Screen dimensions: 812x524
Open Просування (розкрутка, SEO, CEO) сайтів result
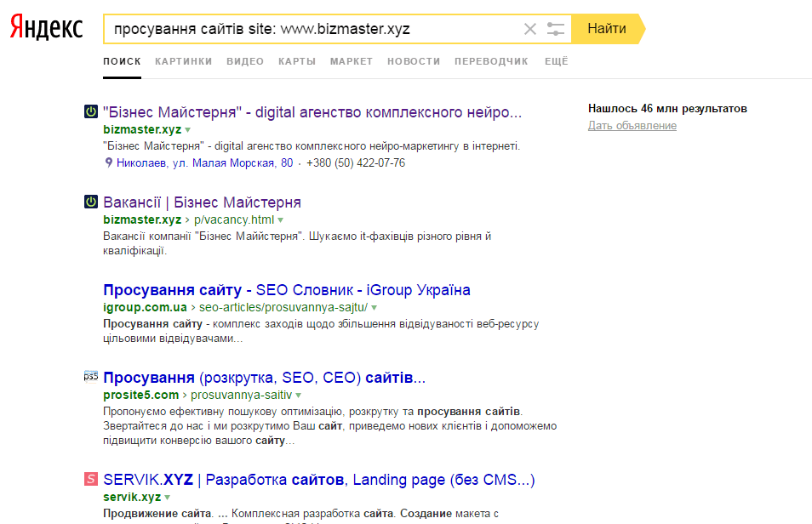264,377
